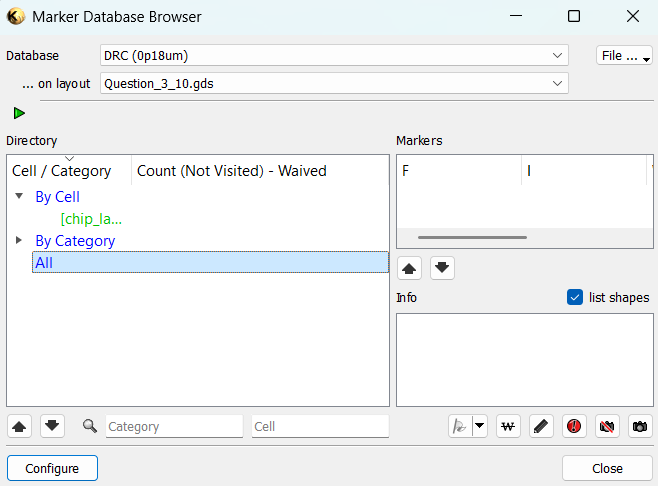Image resolution: width=658 pixels, height=486 pixels.
Task: Click the Configure button
Action: pyautogui.click(x=52, y=468)
